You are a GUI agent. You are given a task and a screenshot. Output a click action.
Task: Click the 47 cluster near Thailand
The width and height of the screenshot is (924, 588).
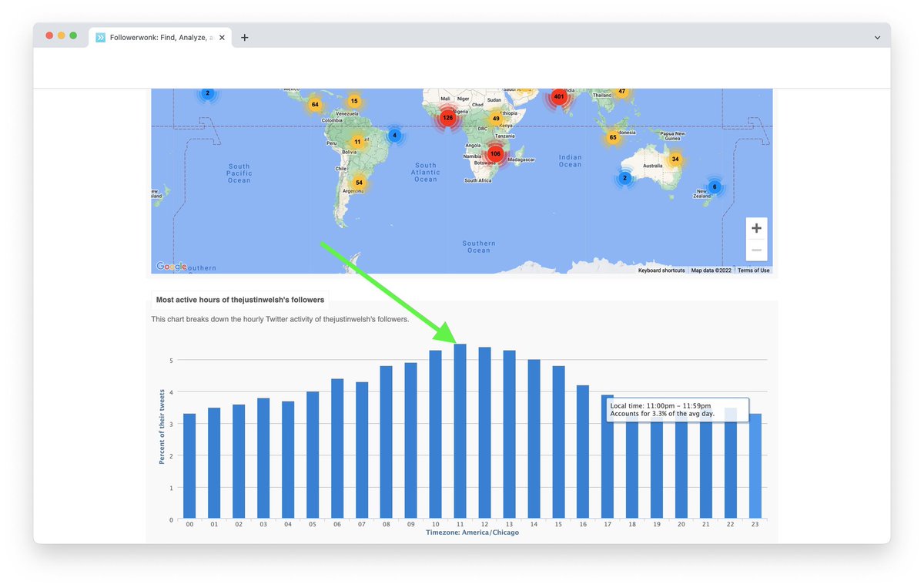(622, 92)
